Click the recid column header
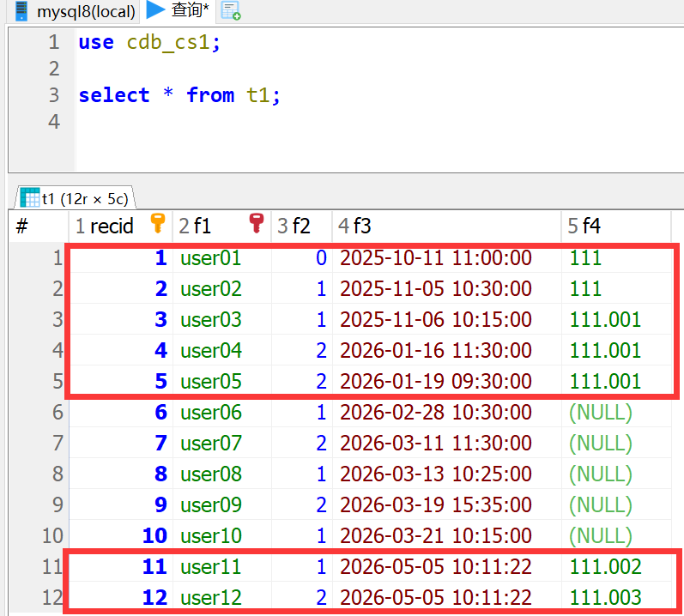The width and height of the screenshot is (684, 616). click(x=120, y=226)
